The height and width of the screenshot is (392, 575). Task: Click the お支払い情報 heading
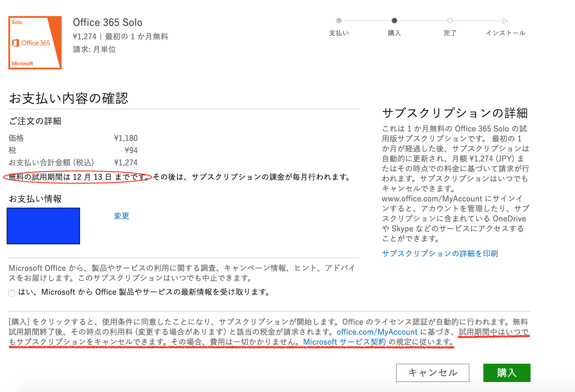[x=35, y=199]
